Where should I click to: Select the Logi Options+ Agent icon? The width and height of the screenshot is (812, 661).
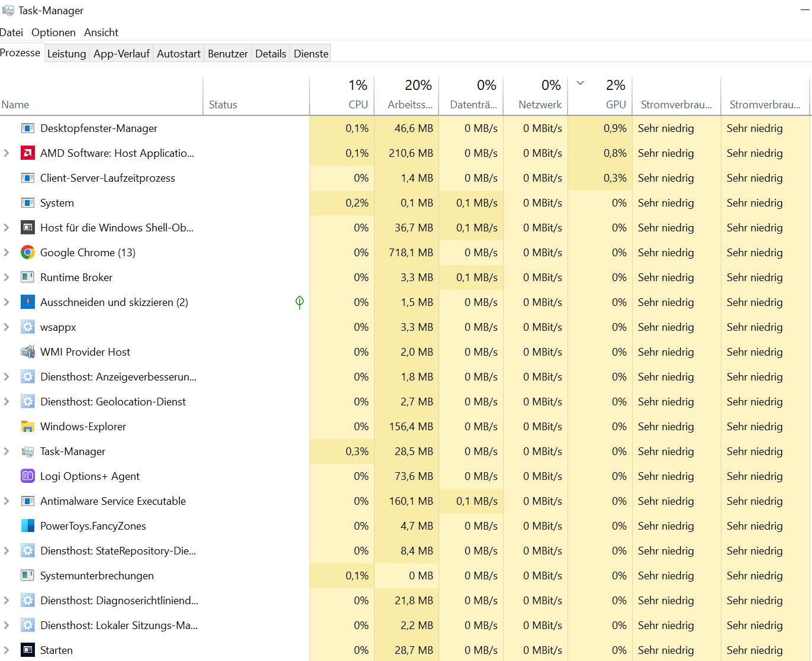(x=27, y=476)
